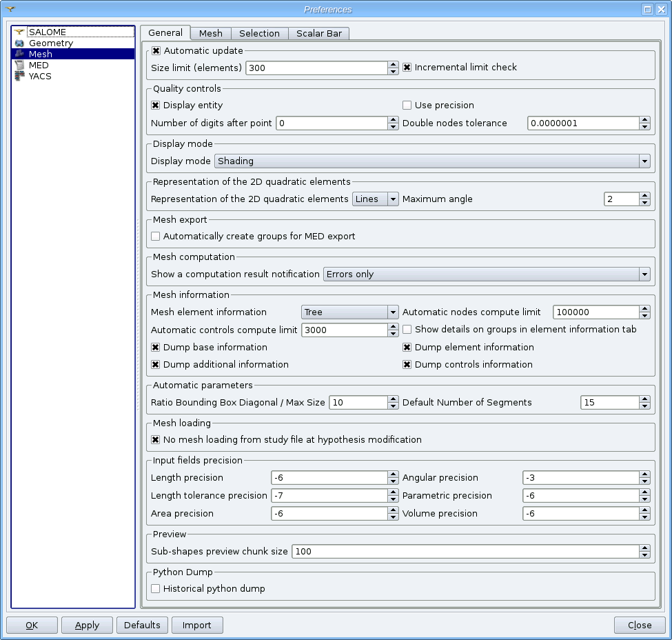
Task: Focus the Automatic nodes compute limit field
Action: coord(596,312)
